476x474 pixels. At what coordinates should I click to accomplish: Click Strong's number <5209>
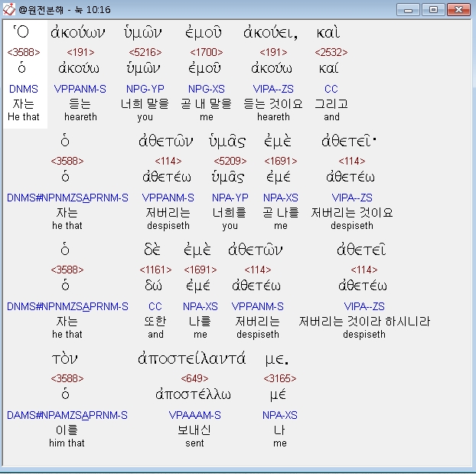(230, 161)
